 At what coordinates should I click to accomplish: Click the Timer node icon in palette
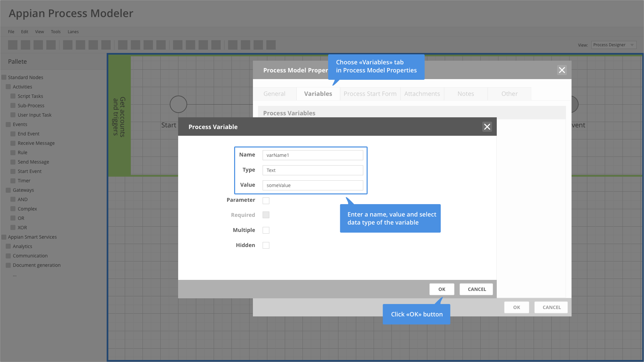13,181
